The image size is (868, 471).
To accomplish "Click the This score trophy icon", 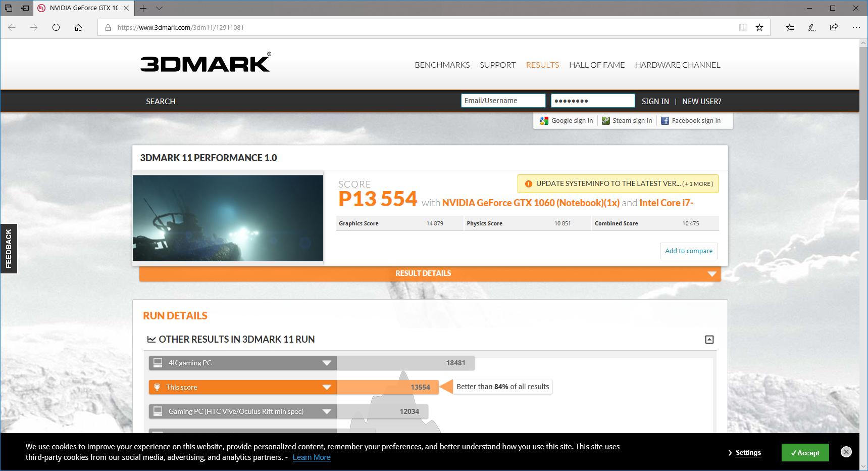I will pos(157,387).
